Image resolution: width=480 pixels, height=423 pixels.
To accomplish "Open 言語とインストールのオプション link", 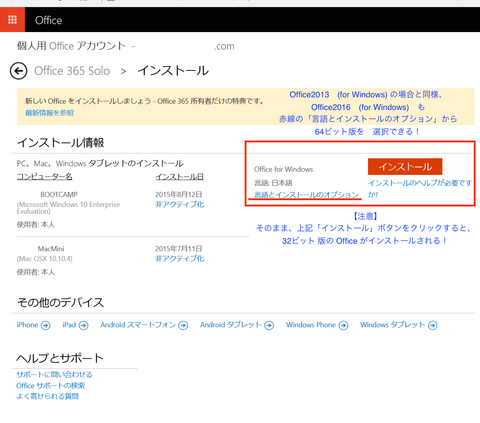I will (306, 194).
